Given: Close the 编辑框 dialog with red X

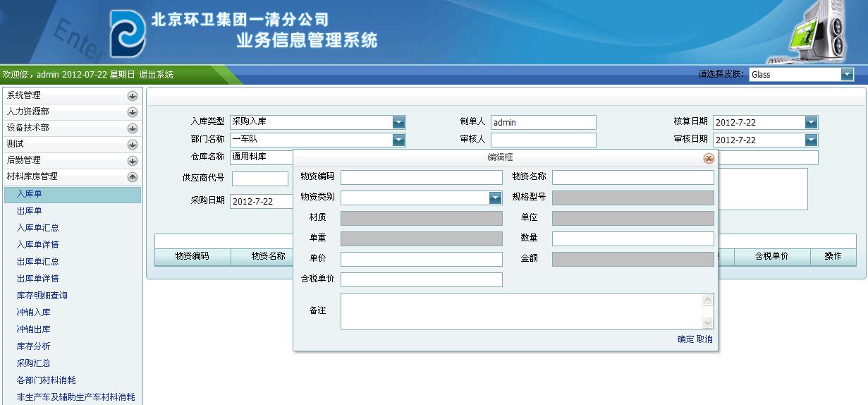Looking at the screenshot, I should (709, 159).
